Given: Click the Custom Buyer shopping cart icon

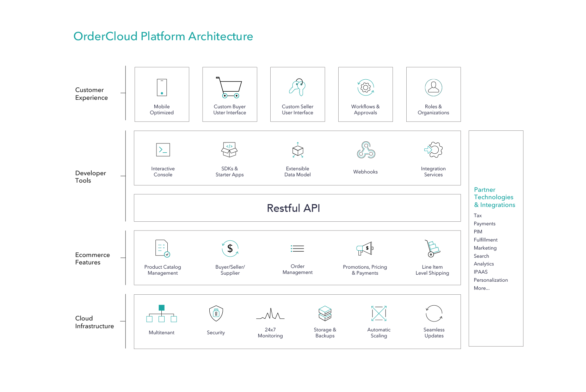Looking at the screenshot, I should tap(229, 87).
